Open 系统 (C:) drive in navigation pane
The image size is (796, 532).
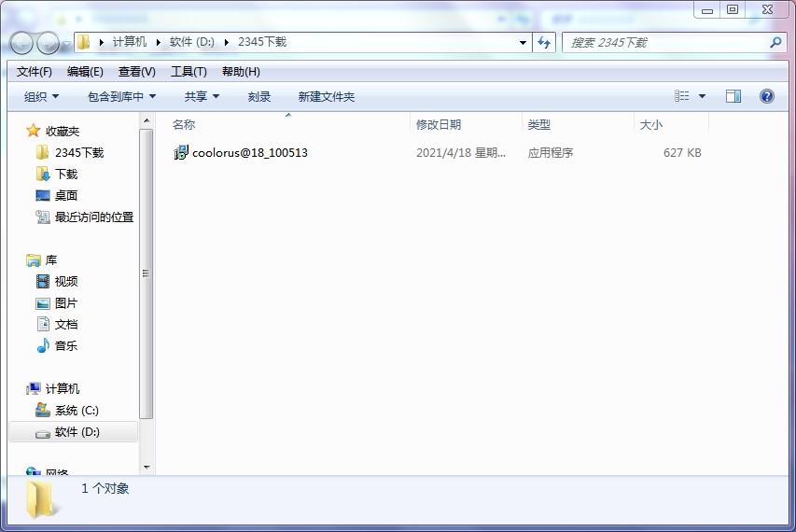[77, 410]
